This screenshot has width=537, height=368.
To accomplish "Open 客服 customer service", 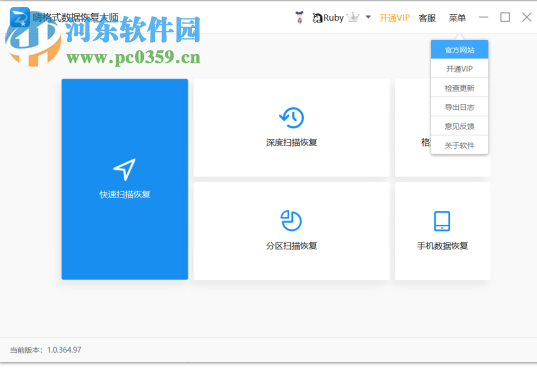I will 427,18.
